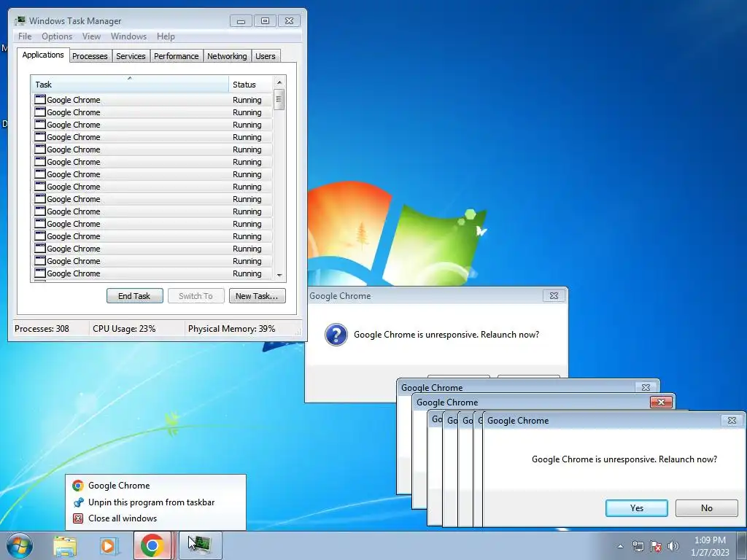Image resolution: width=747 pixels, height=560 pixels.
Task: Click the Processes: 308 status entry
Action: click(42, 329)
